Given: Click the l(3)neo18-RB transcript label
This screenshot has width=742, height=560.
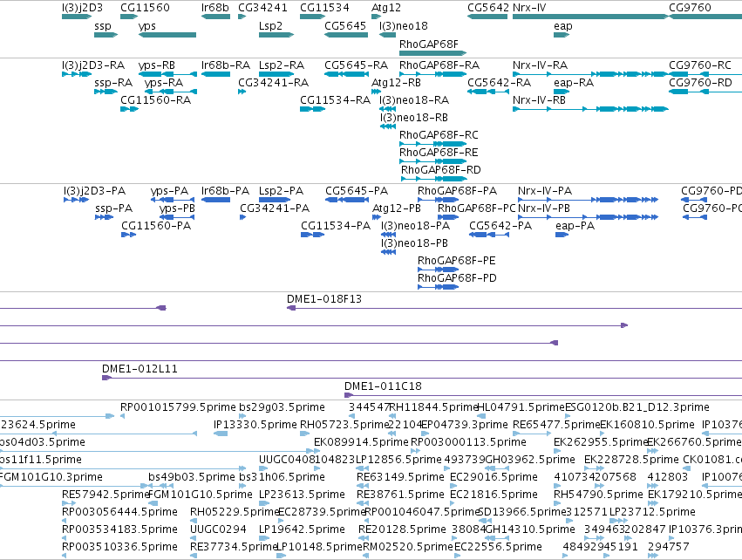Looking at the screenshot, I should [x=413, y=118].
